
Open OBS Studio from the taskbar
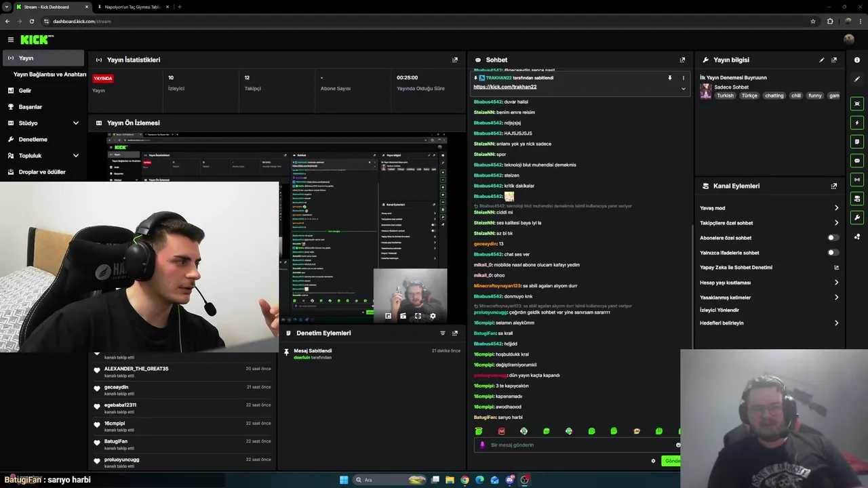click(x=525, y=480)
